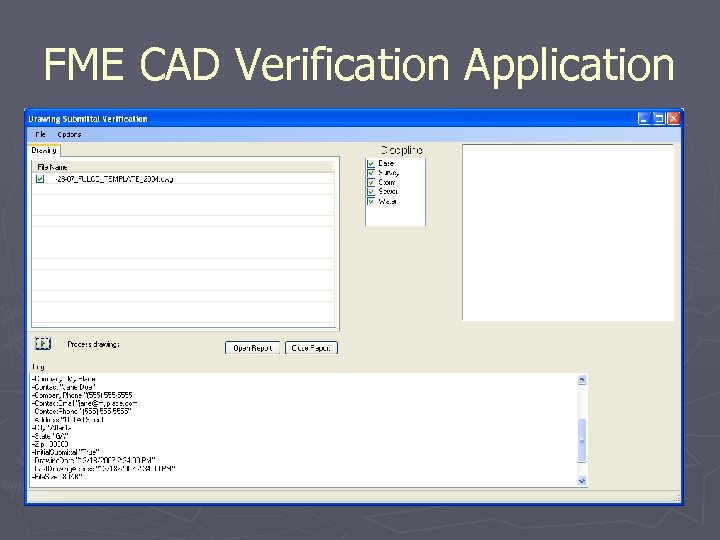Click the ContactEmail log line
This screenshot has height=540, width=720.
click(x=84, y=403)
